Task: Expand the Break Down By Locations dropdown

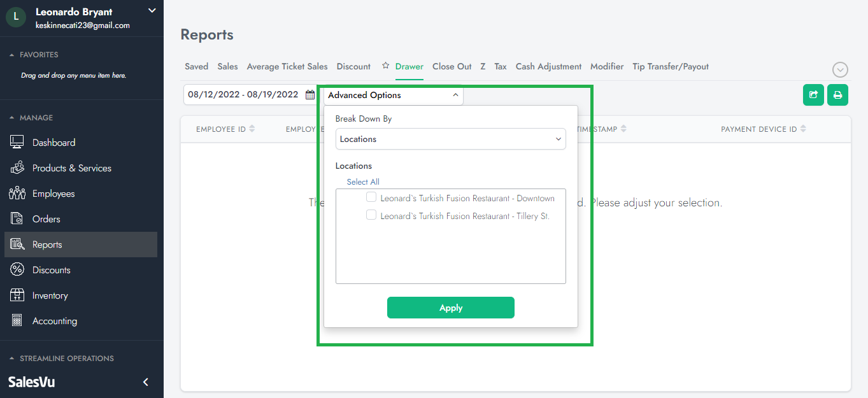Action: pyautogui.click(x=450, y=139)
